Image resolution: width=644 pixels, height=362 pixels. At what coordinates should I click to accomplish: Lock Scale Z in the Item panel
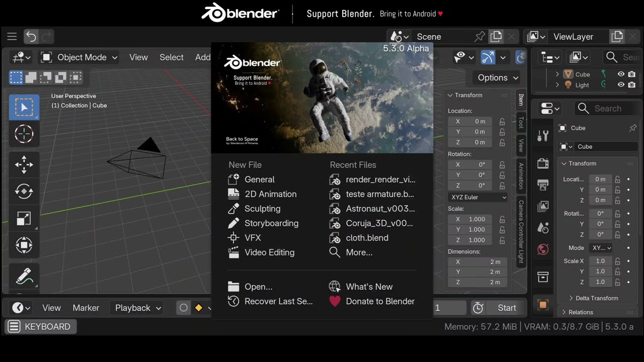tap(502, 240)
